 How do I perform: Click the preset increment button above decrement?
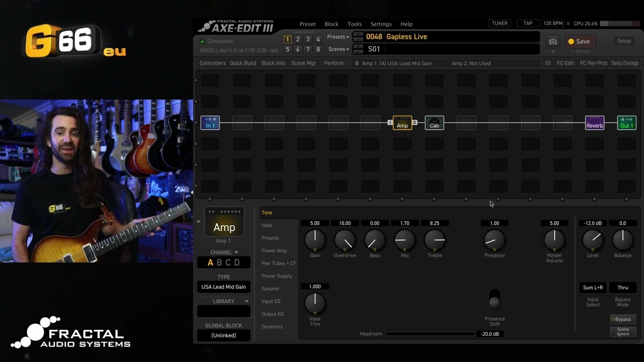click(x=358, y=35)
